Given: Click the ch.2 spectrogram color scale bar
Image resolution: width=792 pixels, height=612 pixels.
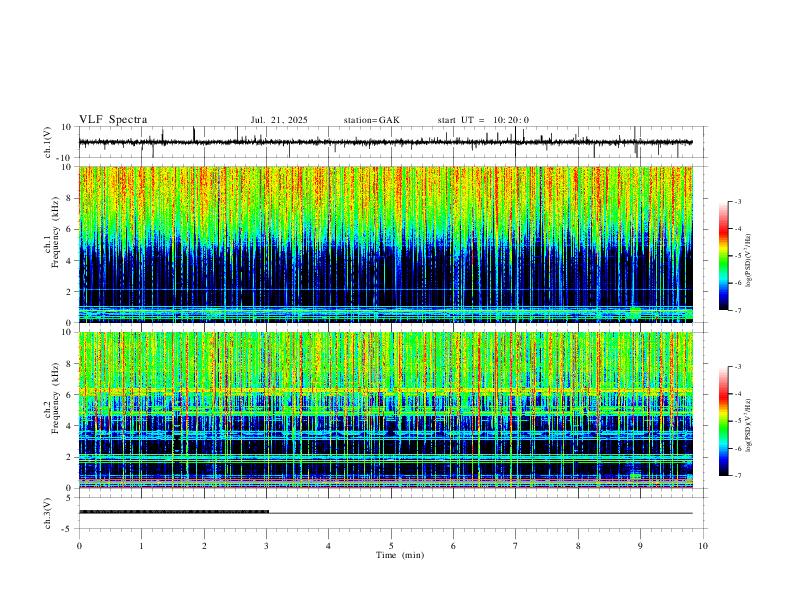Looking at the screenshot, I should [723, 421].
